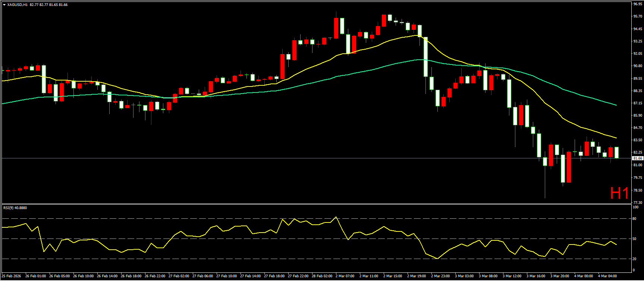644x281 pixels.
Task: Click the 3 Mar 12:00 time label
Action: (x=512, y=276)
